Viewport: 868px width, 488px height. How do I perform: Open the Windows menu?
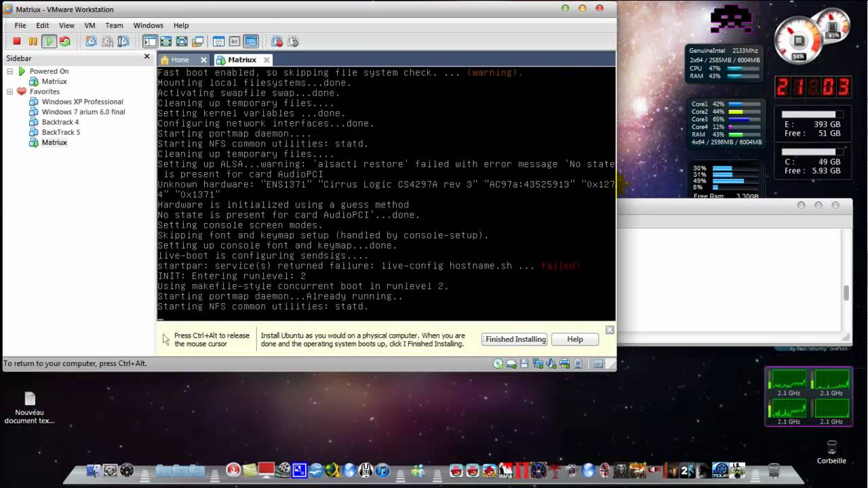point(148,25)
